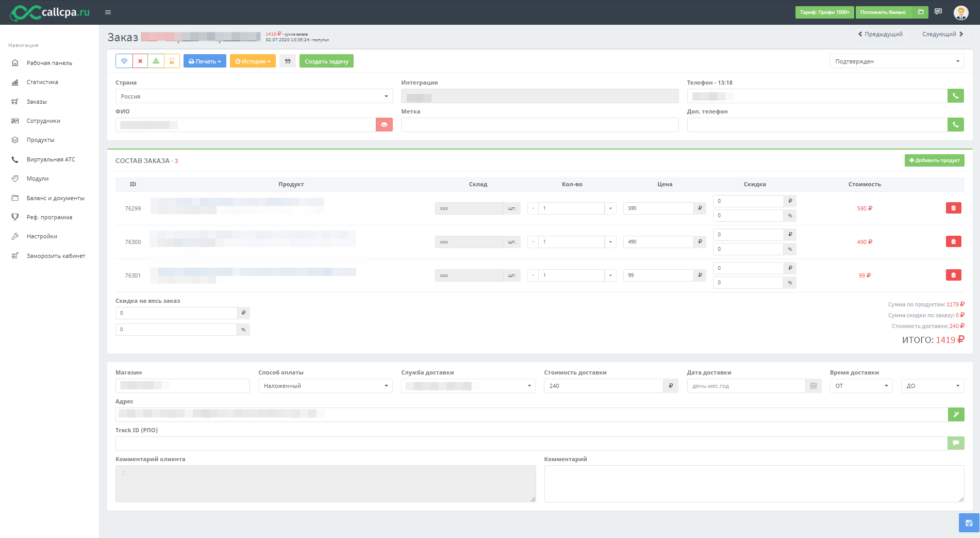Call the additional phone number
Viewport: 980px width, 538px height.
click(x=956, y=125)
